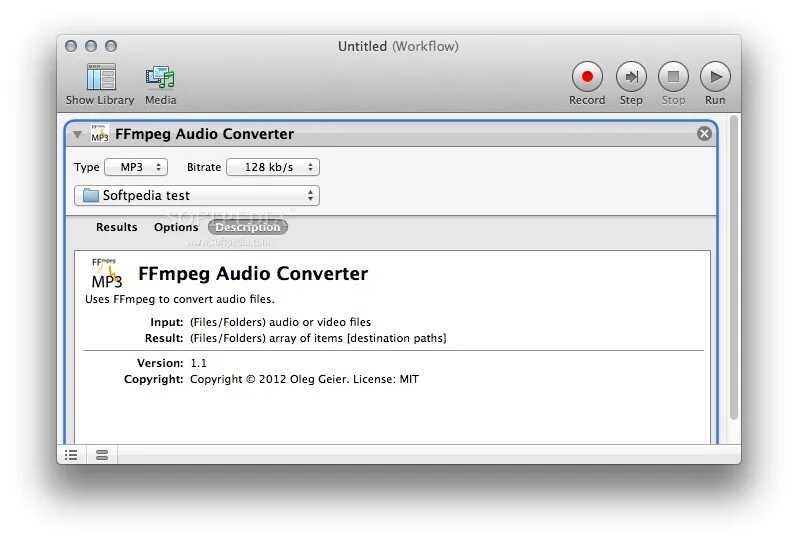The height and width of the screenshot is (543, 798).
Task: Switch to the Results tab
Action: 117,227
